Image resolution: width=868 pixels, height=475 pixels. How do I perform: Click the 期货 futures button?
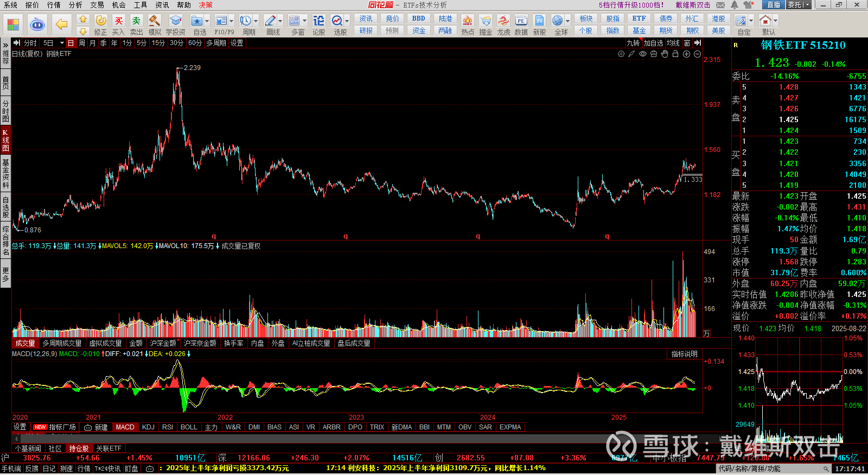[x=666, y=30]
